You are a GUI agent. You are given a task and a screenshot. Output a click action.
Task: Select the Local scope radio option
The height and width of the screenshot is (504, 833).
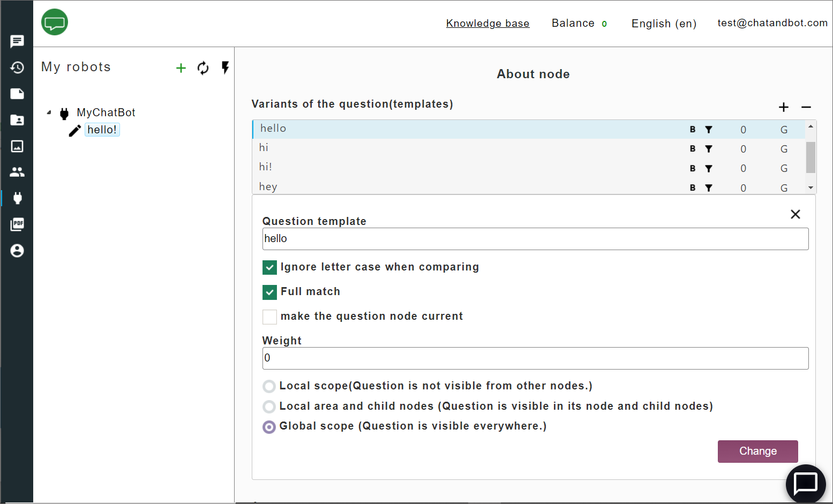point(269,386)
